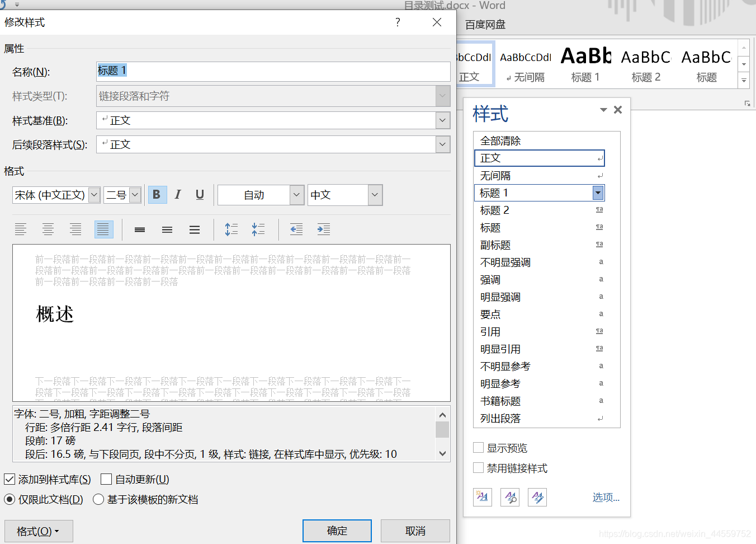
Task: Open the following paragraph style dropdown
Action: pyautogui.click(x=443, y=144)
